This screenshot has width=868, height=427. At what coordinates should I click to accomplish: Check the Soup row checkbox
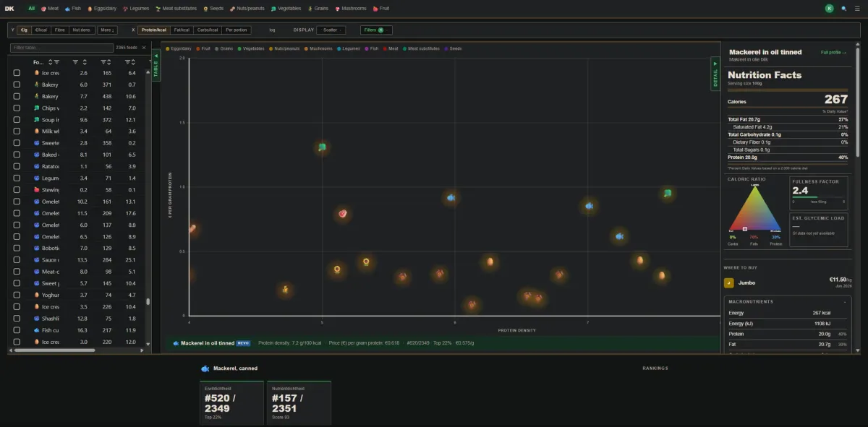click(x=17, y=120)
